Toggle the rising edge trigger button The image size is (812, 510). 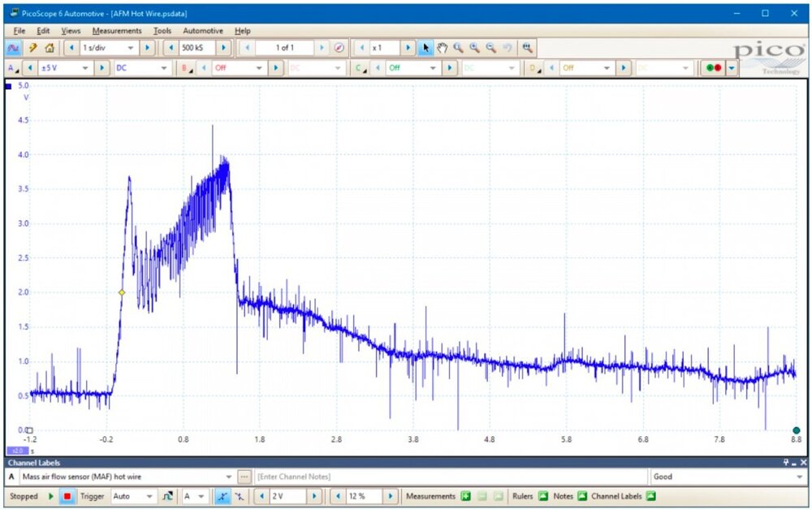[222, 496]
